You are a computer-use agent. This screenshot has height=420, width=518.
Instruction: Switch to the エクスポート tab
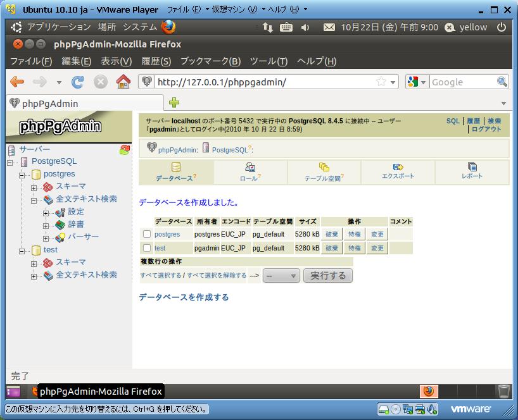pyautogui.click(x=398, y=172)
